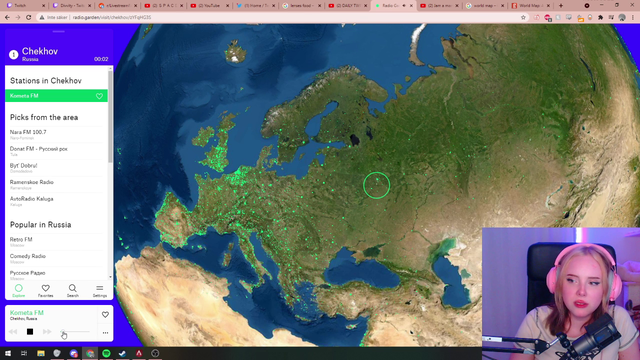Open the Explore tab
Viewport: 640px width, 360px height.
[18, 290]
